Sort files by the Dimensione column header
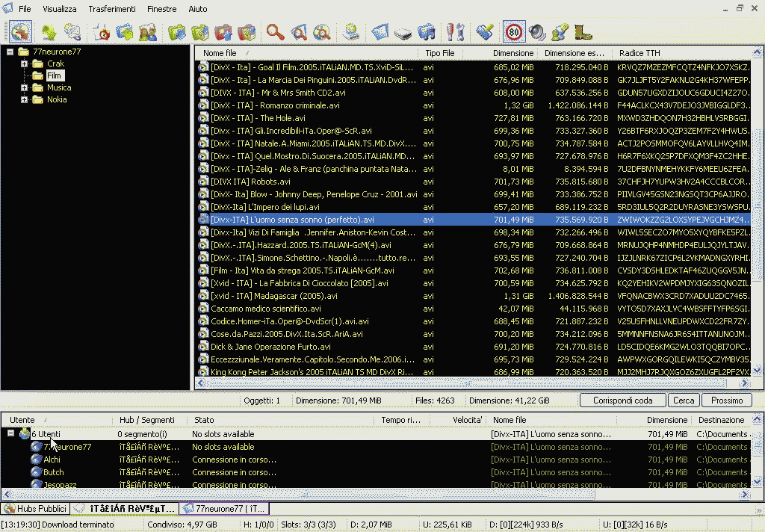Image resolution: width=765 pixels, height=532 pixels. [x=512, y=53]
